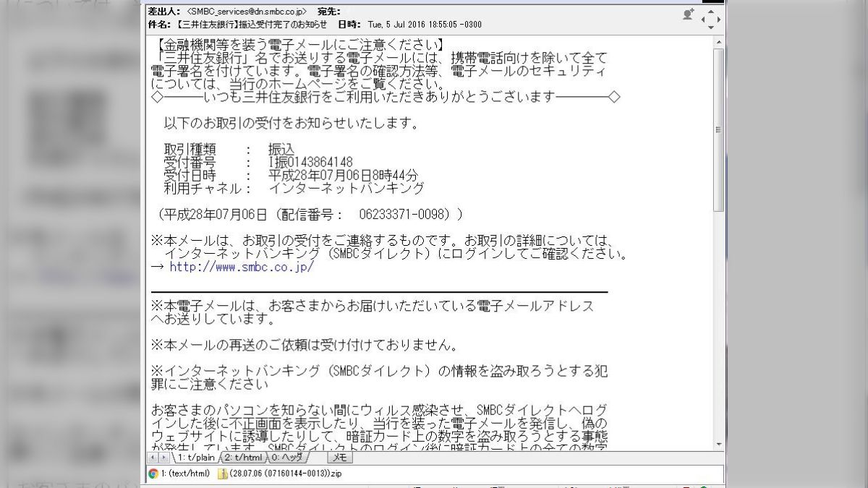The width and height of the screenshot is (868, 488).
Task: Click the scrollbar up arrow of message body
Action: click(718, 43)
